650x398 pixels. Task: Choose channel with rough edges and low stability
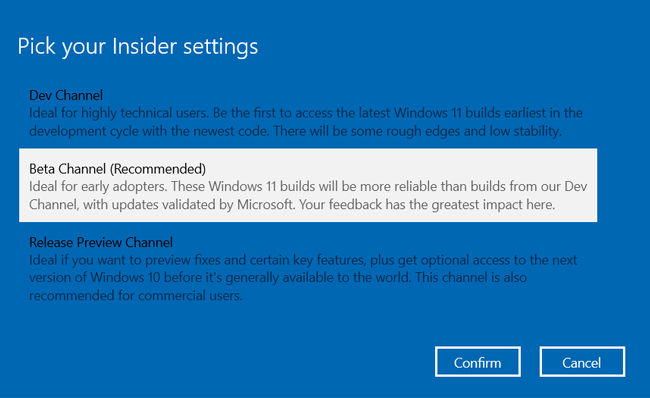308,113
